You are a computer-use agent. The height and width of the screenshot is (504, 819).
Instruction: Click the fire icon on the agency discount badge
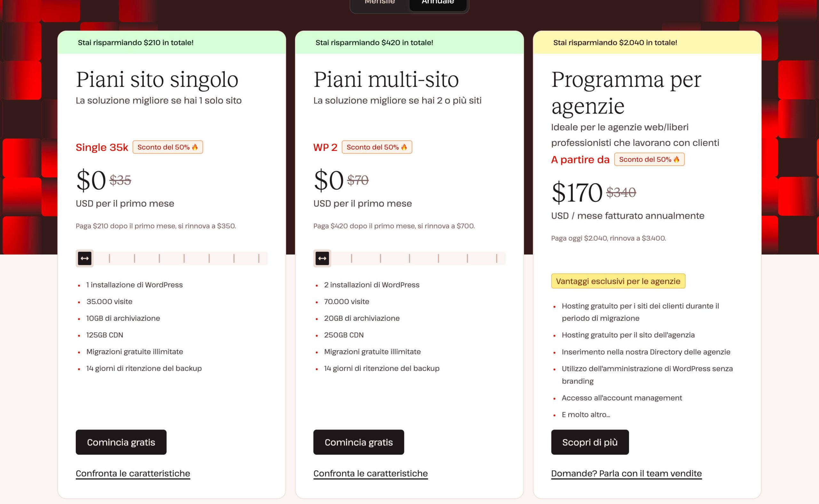(676, 160)
